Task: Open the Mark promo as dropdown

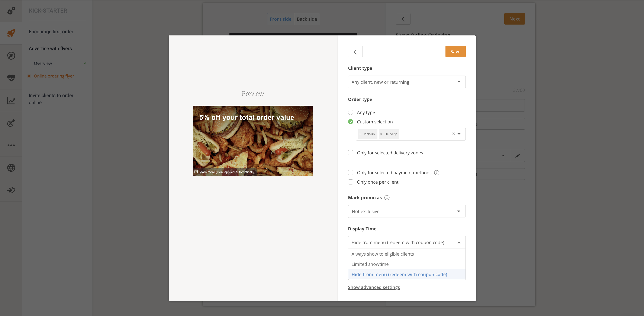Action: click(x=406, y=211)
